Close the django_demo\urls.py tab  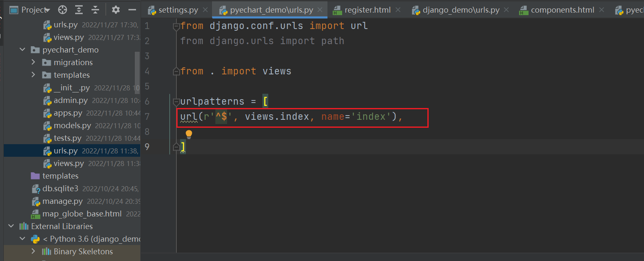507,10
